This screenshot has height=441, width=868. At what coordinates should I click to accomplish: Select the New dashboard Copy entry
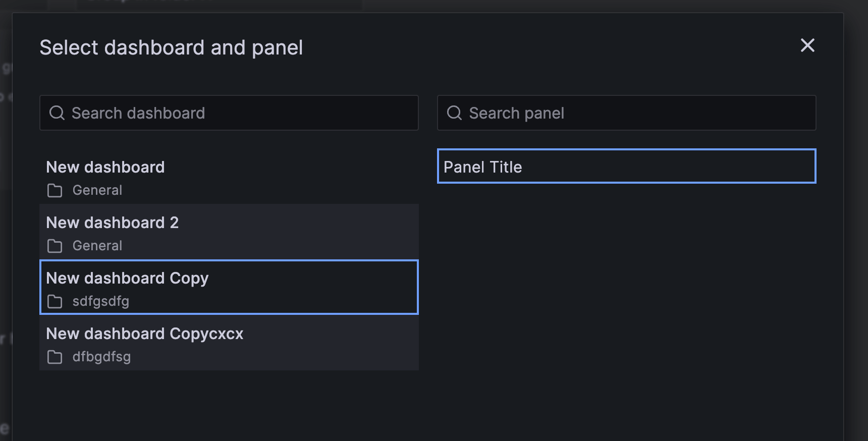229,287
